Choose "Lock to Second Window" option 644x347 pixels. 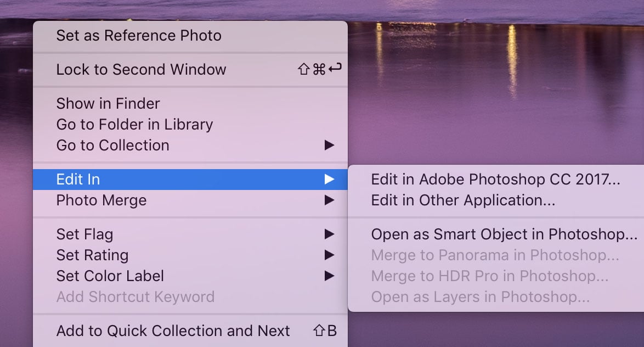140,69
